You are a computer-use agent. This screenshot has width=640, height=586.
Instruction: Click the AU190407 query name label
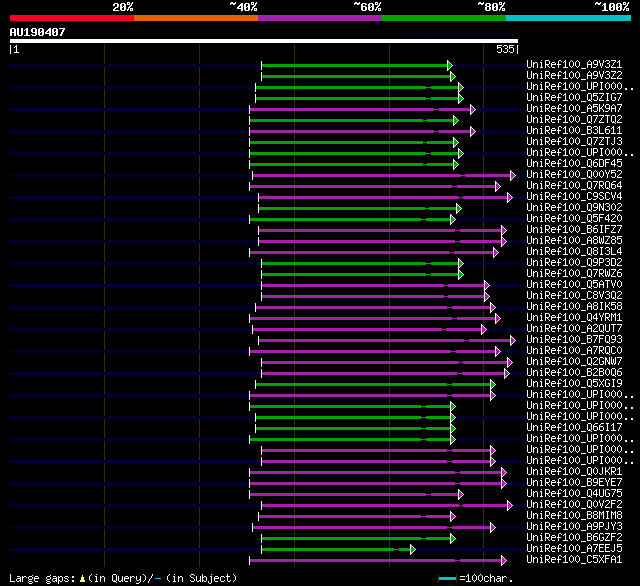pos(38,32)
